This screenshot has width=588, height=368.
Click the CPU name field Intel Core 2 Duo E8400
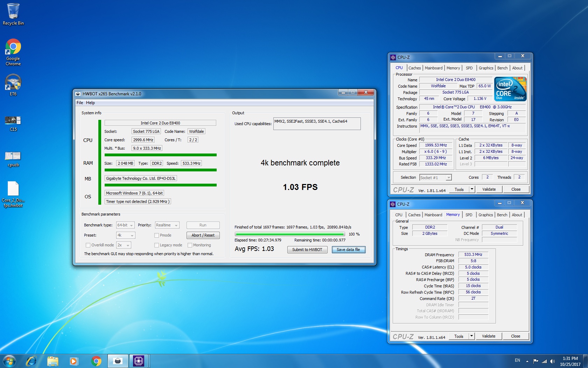(x=160, y=123)
